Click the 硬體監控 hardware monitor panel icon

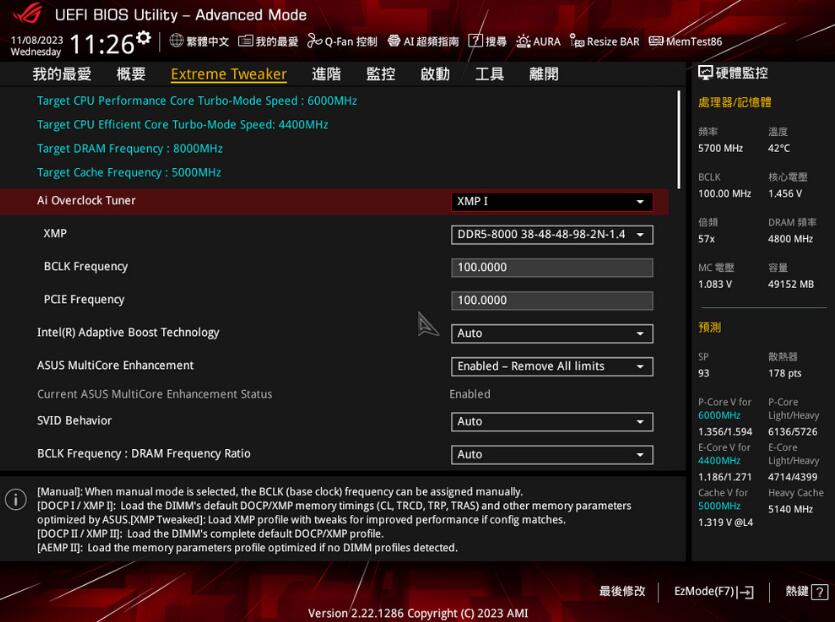[x=704, y=70]
